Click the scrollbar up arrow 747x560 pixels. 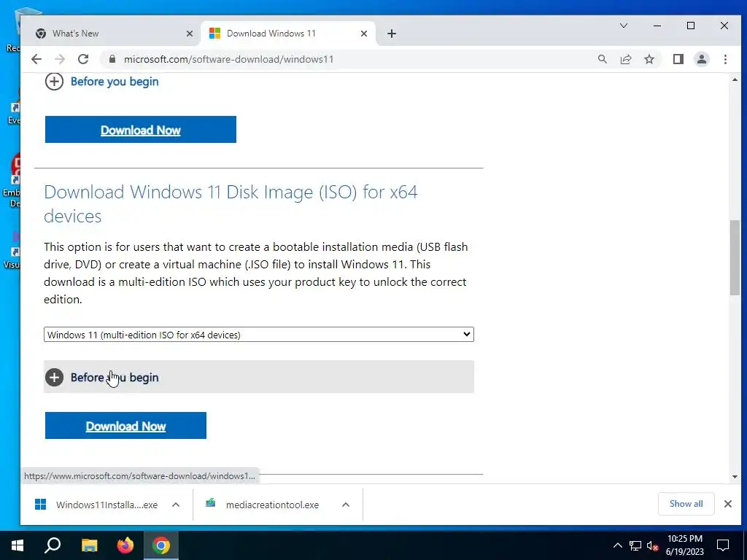pos(735,79)
